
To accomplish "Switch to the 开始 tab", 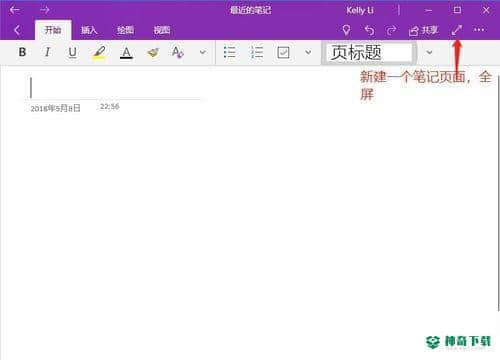I will pyautogui.click(x=53, y=30).
